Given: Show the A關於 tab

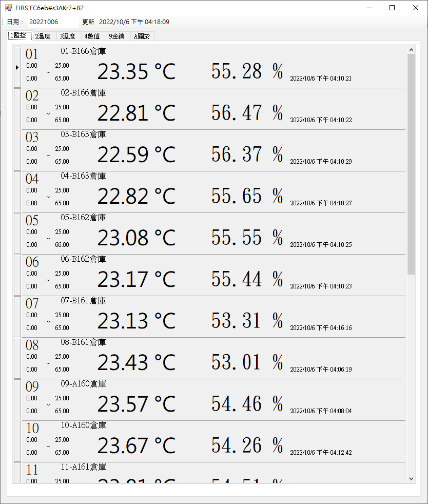Looking at the screenshot, I should pyautogui.click(x=142, y=36).
